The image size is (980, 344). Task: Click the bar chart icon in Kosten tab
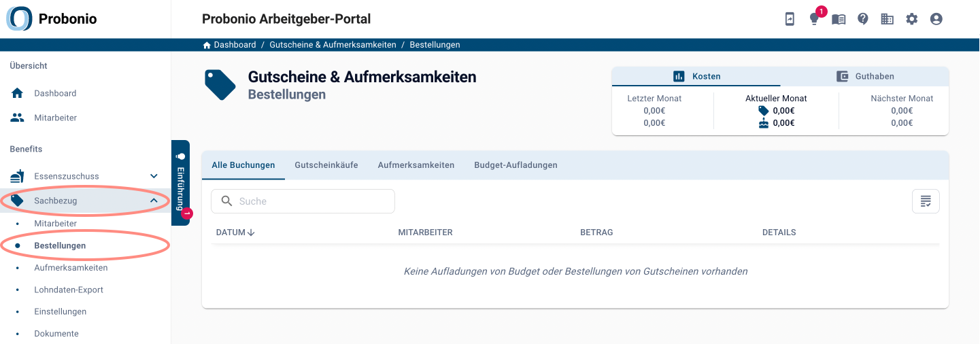[679, 76]
